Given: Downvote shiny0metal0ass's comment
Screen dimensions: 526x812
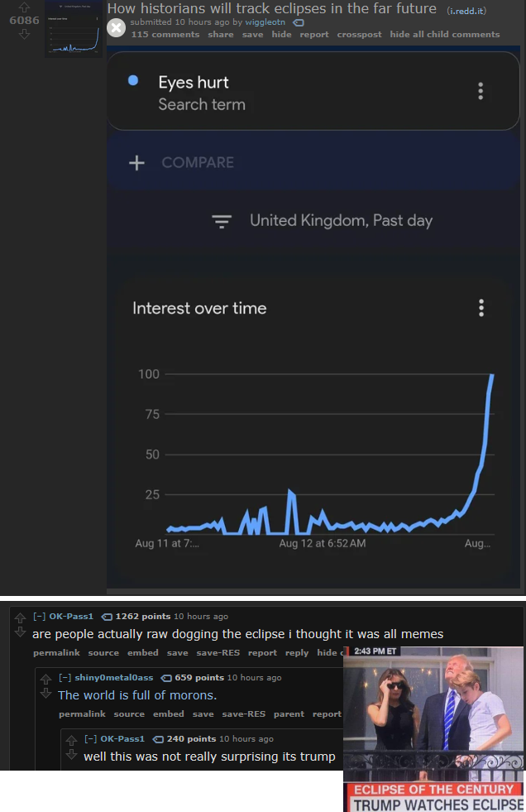Looking at the screenshot, I should (x=45, y=693).
